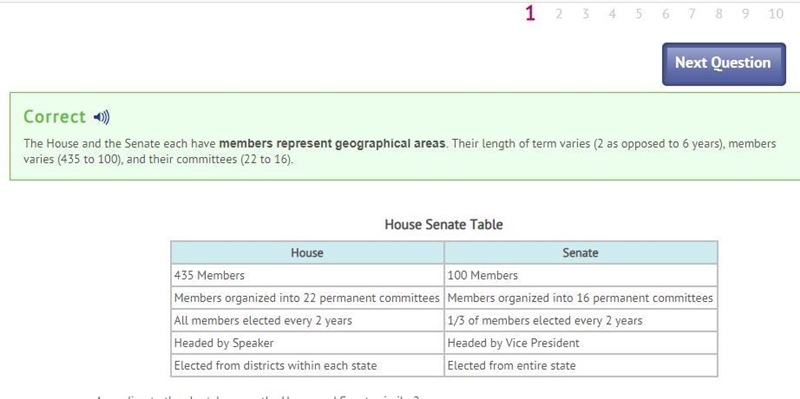Click bold 'members represent geographical areas' text
800x399 pixels.
tap(332, 143)
